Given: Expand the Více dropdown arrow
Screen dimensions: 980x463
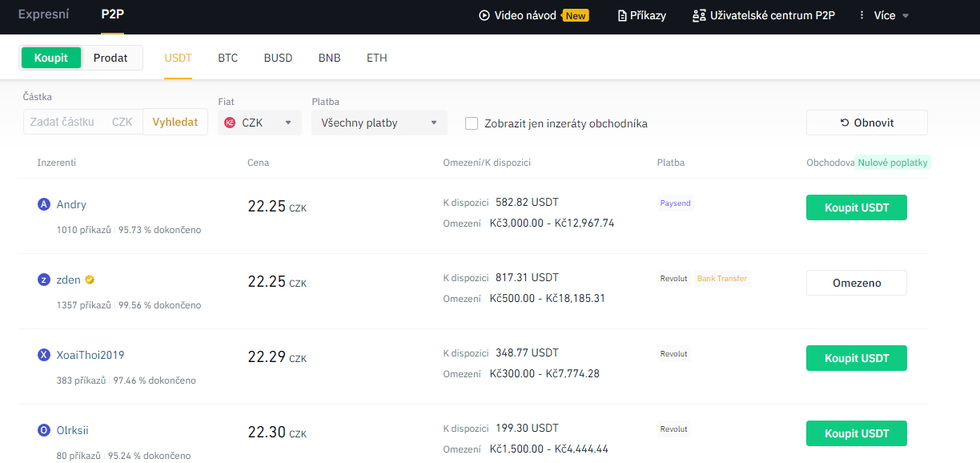Looking at the screenshot, I should [x=906, y=16].
